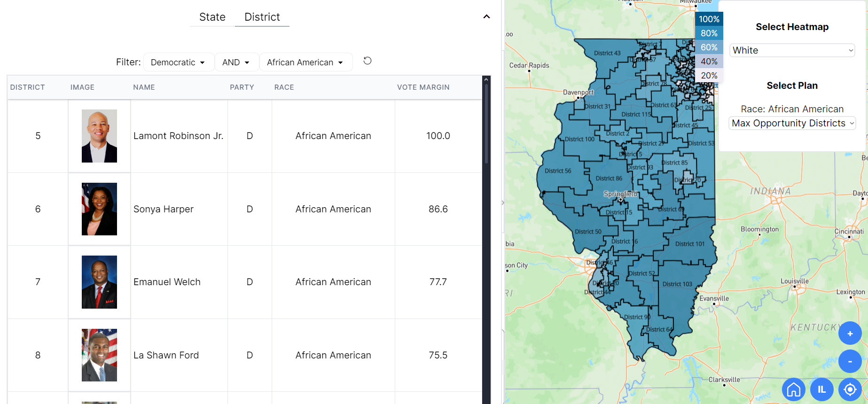This screenshot has width=868, height=404.
Task: Open the Max Opportunity Districts plan dropdown
Action: (x=792, y=123)
